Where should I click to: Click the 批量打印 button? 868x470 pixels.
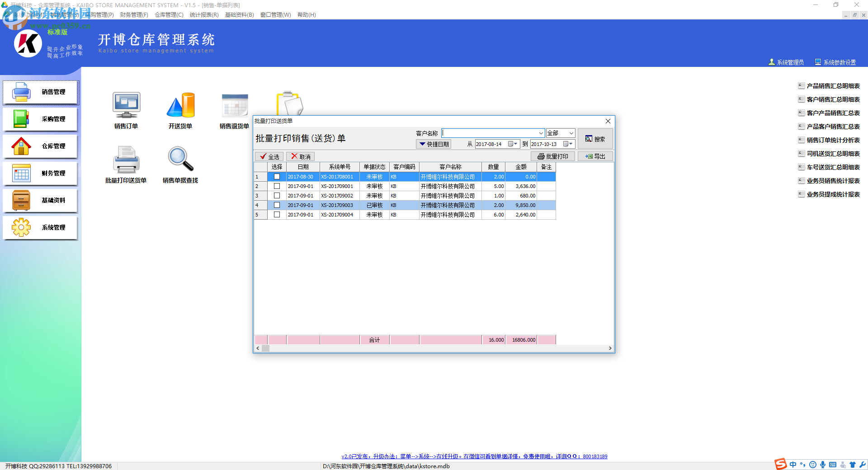click(552, 156)
